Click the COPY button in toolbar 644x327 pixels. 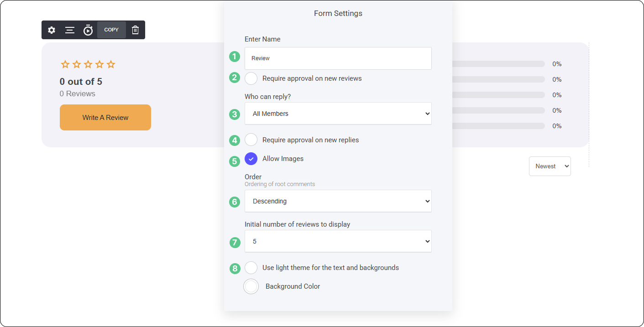click(x=111, y=30)
